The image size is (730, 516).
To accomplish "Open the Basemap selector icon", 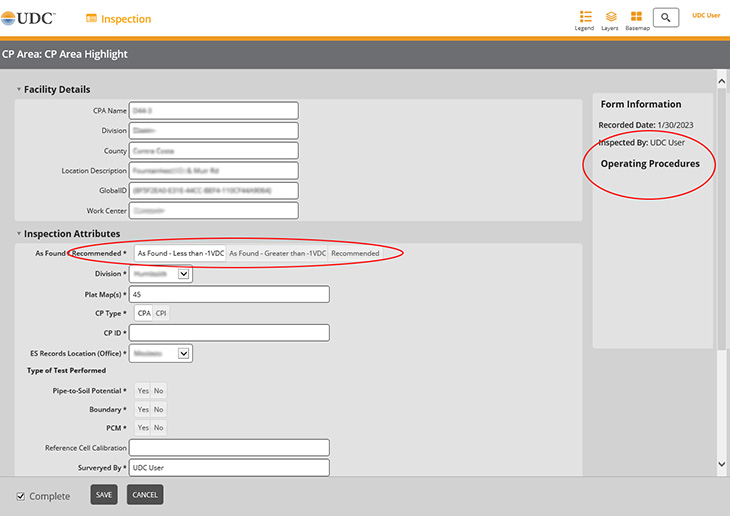I will 636,17.
